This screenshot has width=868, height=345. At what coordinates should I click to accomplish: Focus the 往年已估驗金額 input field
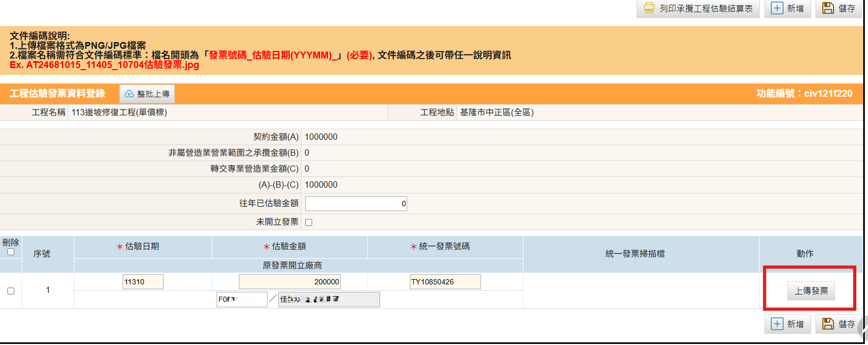click(x=356, y=204)
